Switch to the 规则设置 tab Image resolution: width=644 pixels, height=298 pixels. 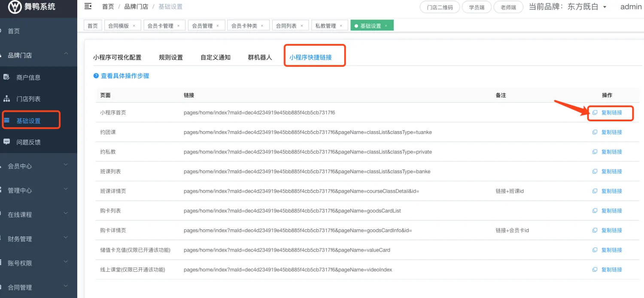[x=171, y=58]
